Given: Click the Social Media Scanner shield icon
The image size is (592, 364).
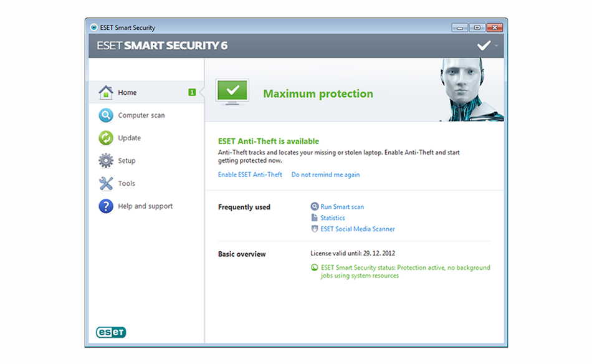Looking at the screenshot, I should click(315, 229).
